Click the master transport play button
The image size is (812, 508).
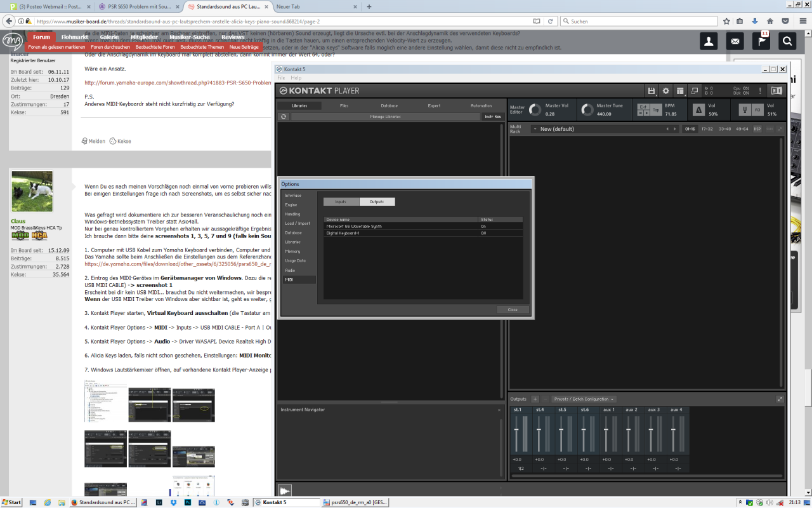point(646,113)
